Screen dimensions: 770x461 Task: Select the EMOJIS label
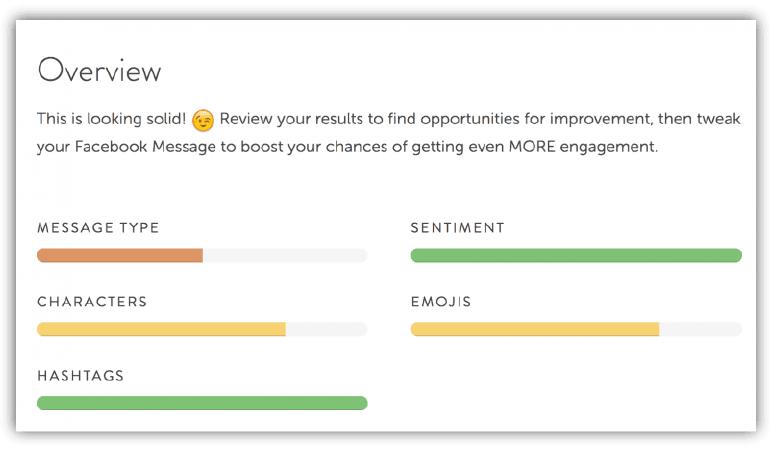441,302
